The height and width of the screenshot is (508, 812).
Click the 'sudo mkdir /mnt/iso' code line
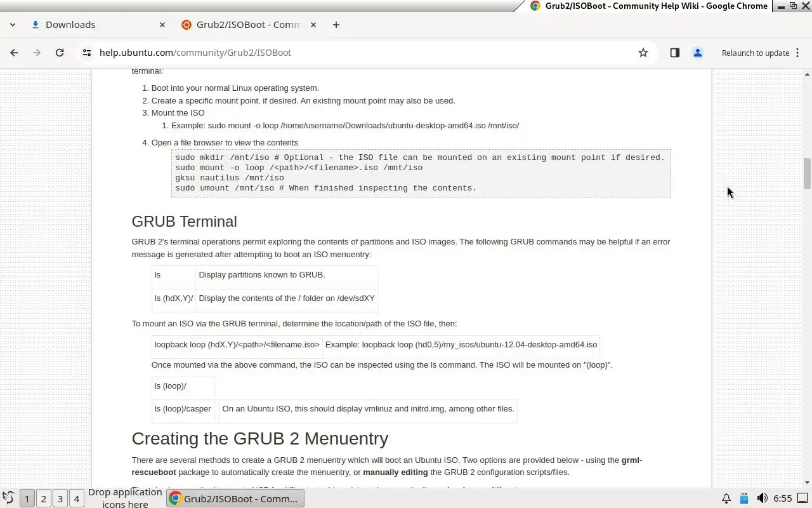click(x=420, y=157)
